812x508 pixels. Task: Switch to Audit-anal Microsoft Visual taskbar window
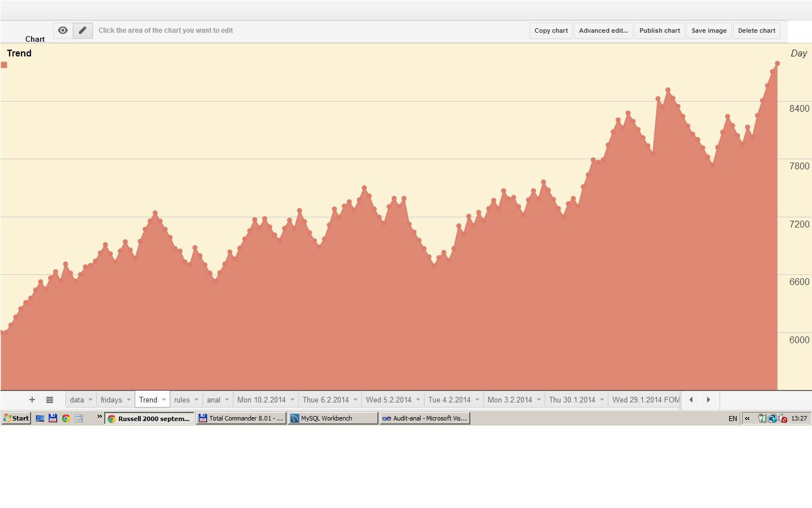click(425, 418)
